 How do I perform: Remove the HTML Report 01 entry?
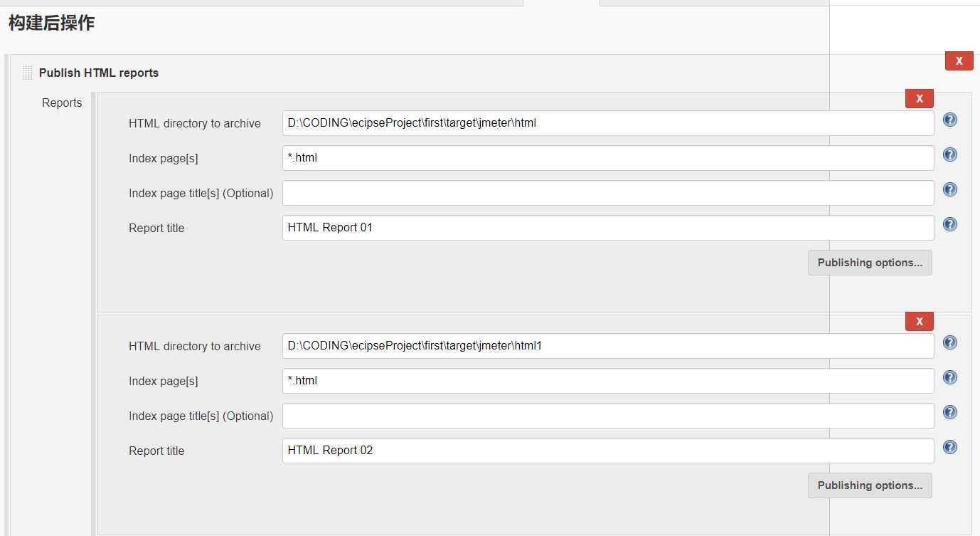pos(919,99)
